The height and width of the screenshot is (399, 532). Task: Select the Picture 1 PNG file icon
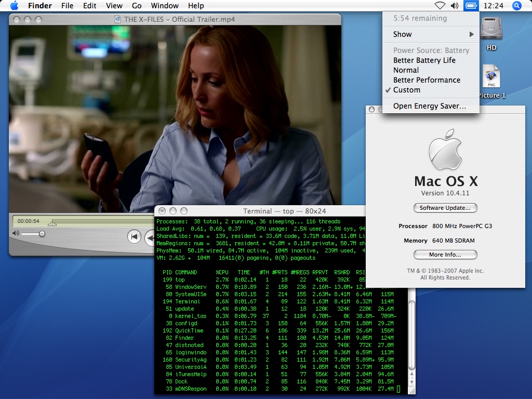[491, 76]
